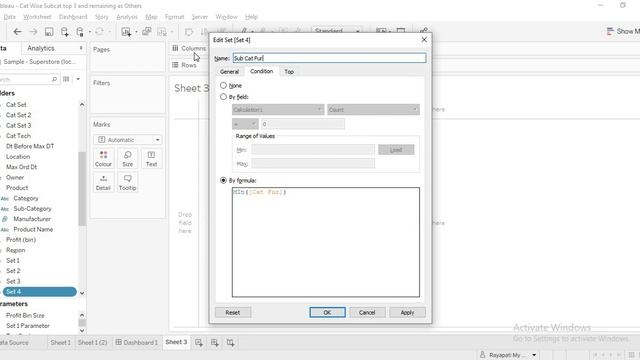Image resolution: width=640 pixels, height=360 pixels.
Task: Open the Automatic mark type dropdown
Action: 128,140
